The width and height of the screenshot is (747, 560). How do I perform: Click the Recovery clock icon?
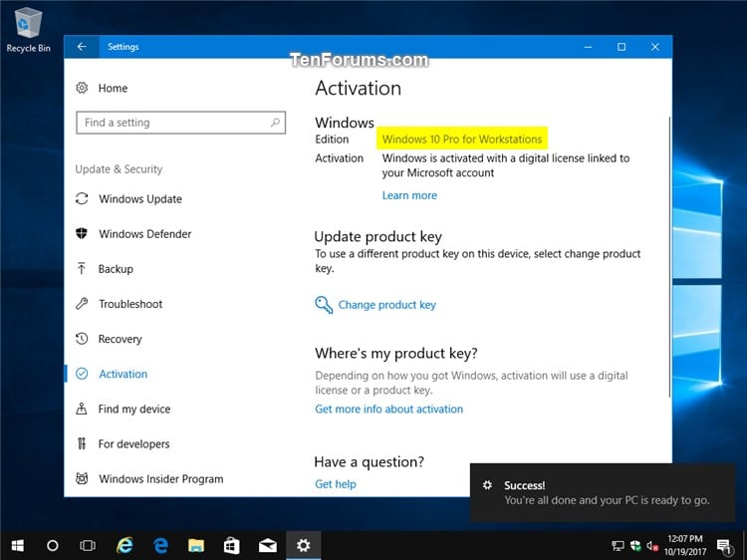click(82, 339)
